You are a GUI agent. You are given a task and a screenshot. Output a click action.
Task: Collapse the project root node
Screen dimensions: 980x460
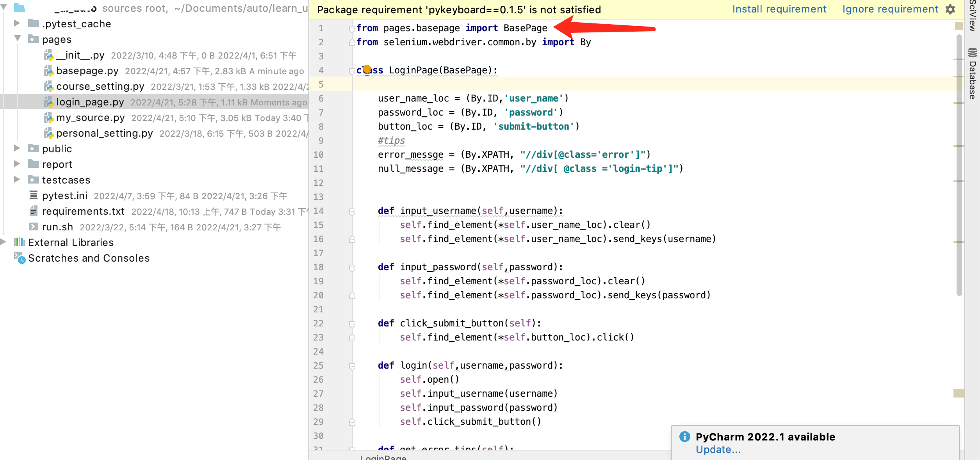click(4, 7)
